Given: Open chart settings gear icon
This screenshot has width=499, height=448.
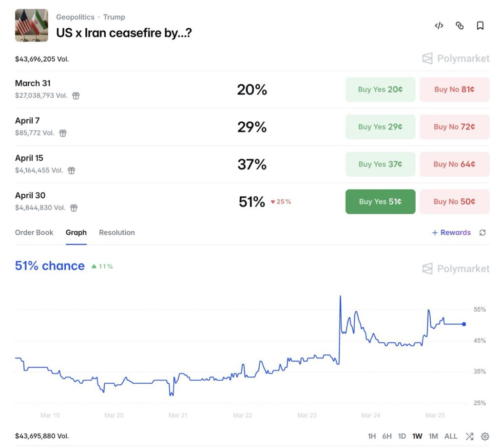Looking at the screenshot, I should click(484, 436).
